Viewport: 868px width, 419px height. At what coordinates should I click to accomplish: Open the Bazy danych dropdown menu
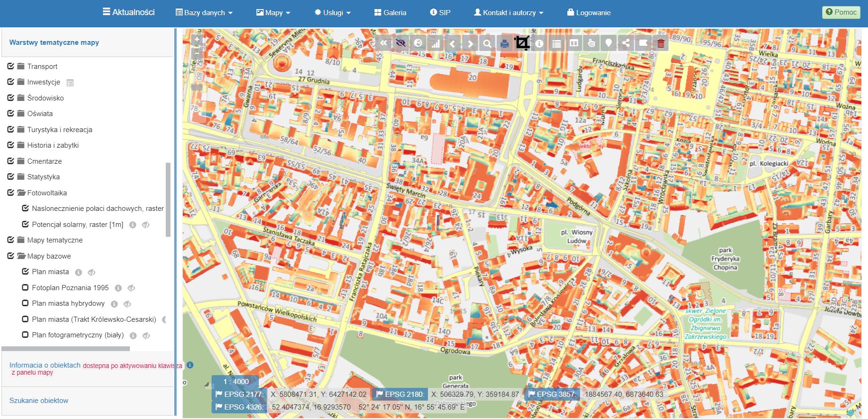pos(204,13)
